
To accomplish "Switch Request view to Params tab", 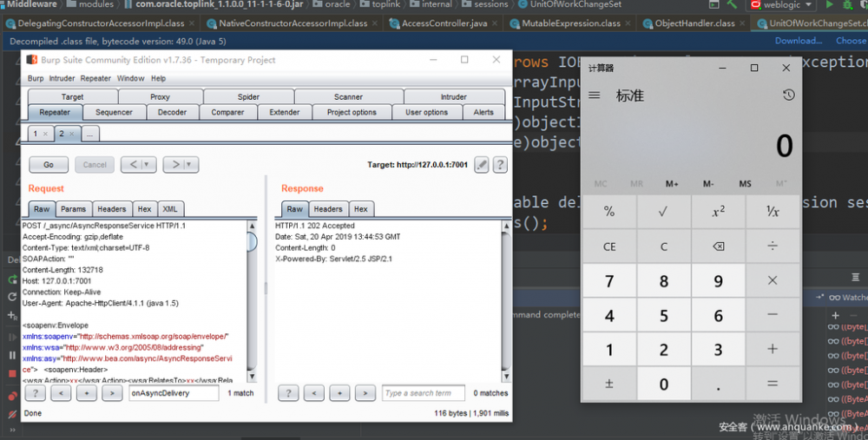I will pos(73,209).
